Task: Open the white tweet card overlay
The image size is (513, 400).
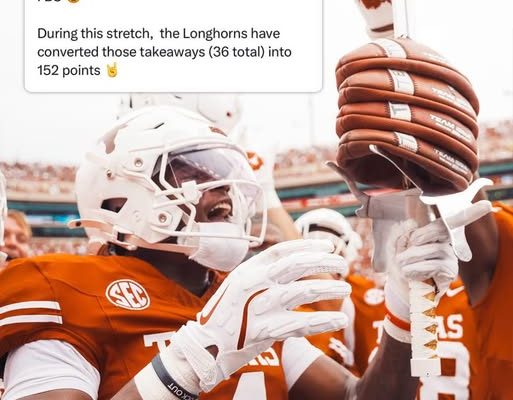Action: click(x=173, y=46)
